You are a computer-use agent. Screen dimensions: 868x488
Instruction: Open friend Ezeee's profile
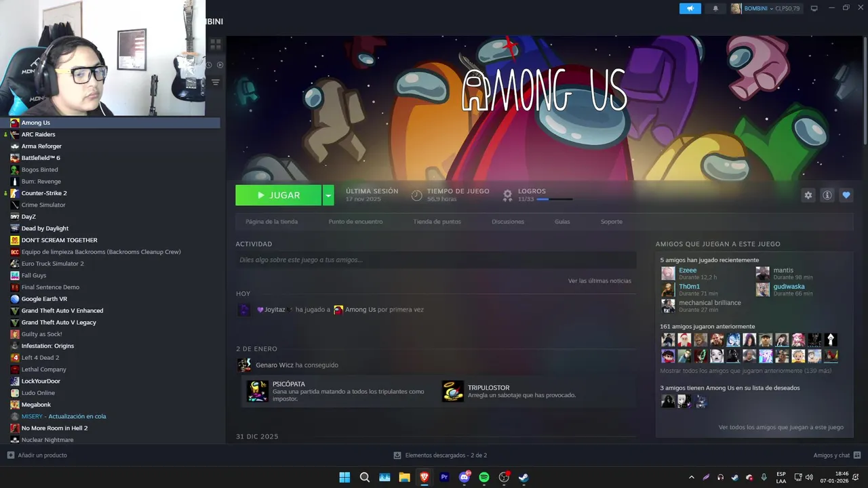688,270
